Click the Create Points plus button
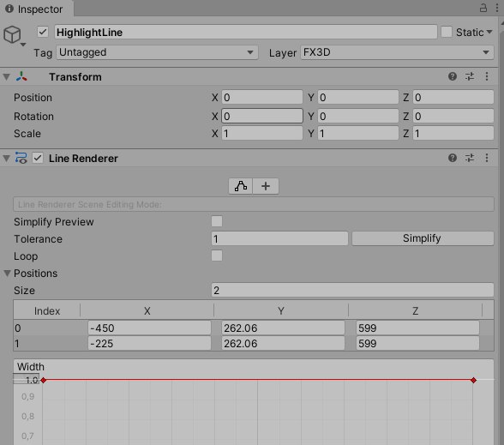The width and height of the screenshot is (504, 445). point(266,186)
